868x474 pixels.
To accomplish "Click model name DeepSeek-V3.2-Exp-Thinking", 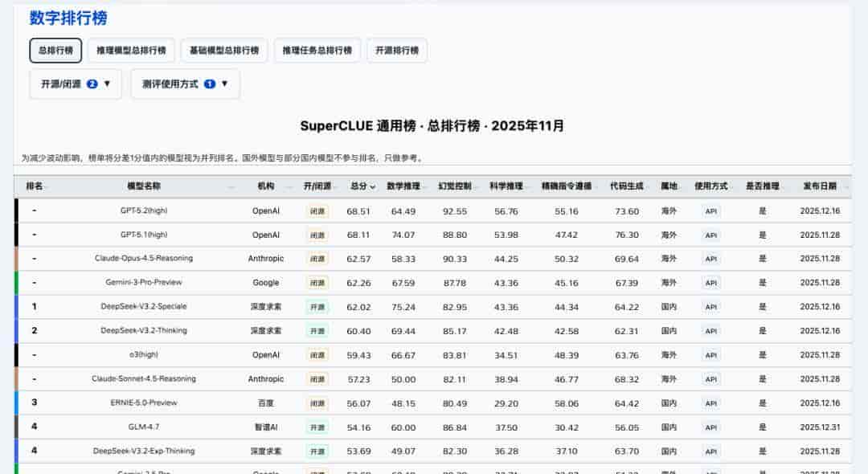I will point(144,452).
